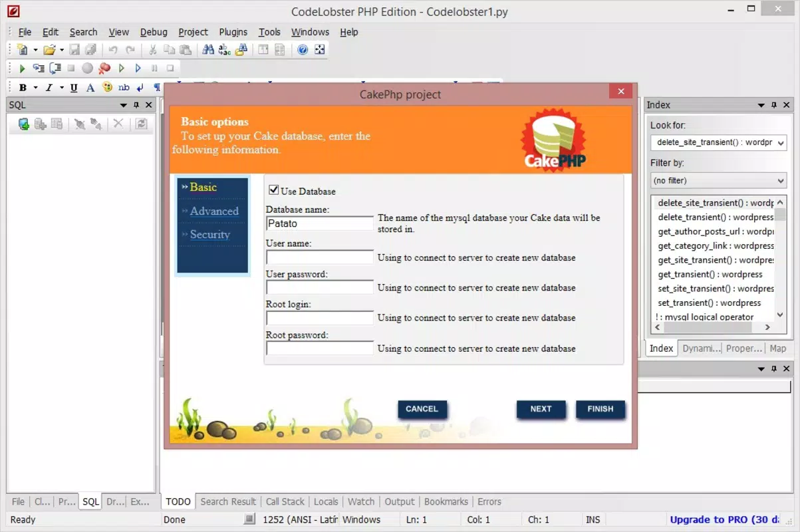Pin the SQL panel
This screenshot has width=800, height=532.
click(x=136, y=105)
